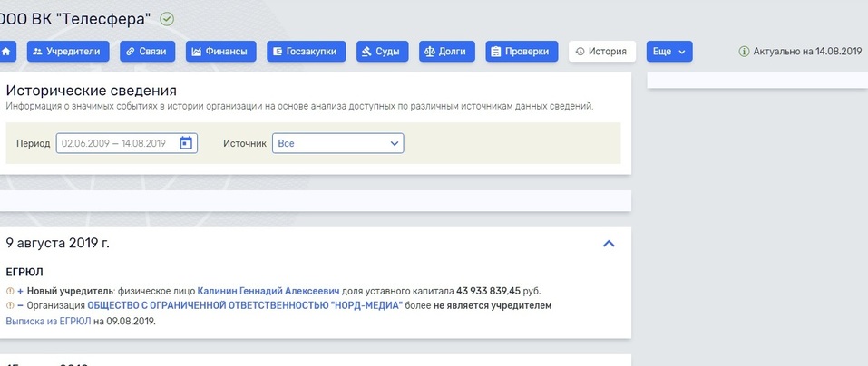
Task: Click the home icon button
Action: click(x=7, y=52)
